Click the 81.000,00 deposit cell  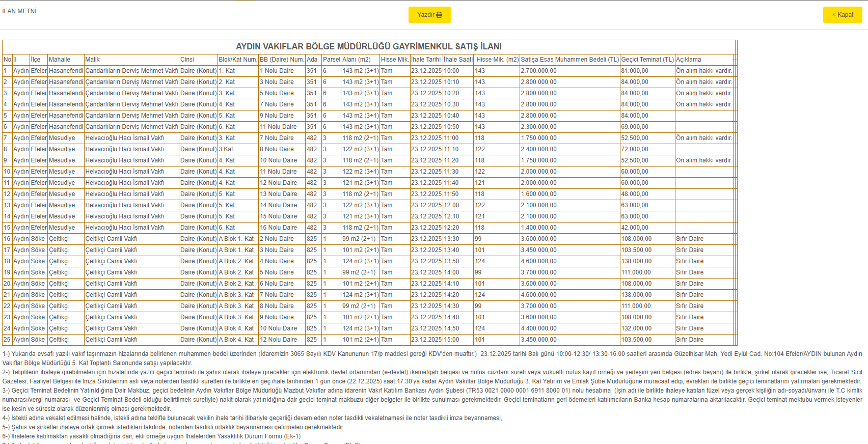point(635,71)
